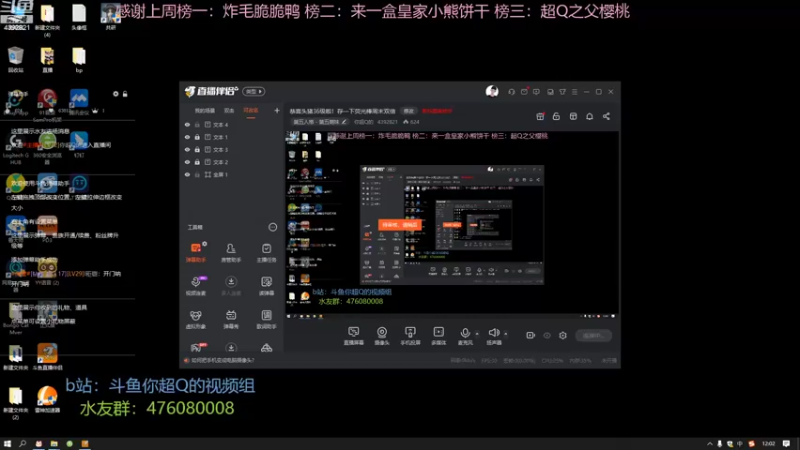Click the record video icon in bottom bar

click(x=531, y=335)
